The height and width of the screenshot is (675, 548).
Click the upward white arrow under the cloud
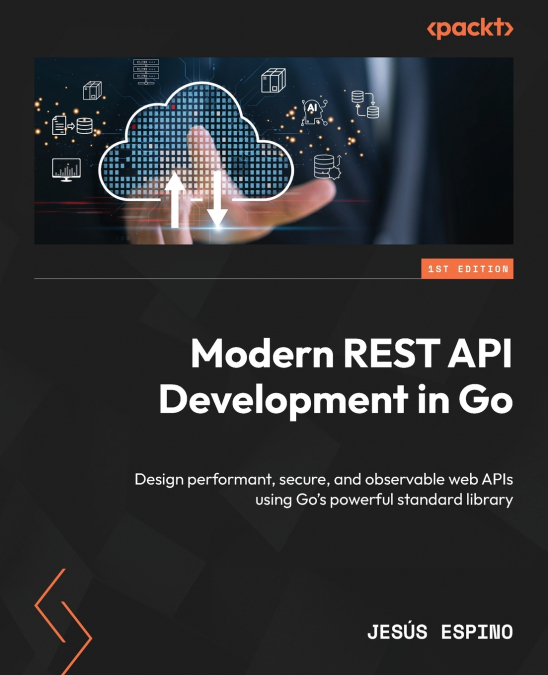[x=175, y=200]
